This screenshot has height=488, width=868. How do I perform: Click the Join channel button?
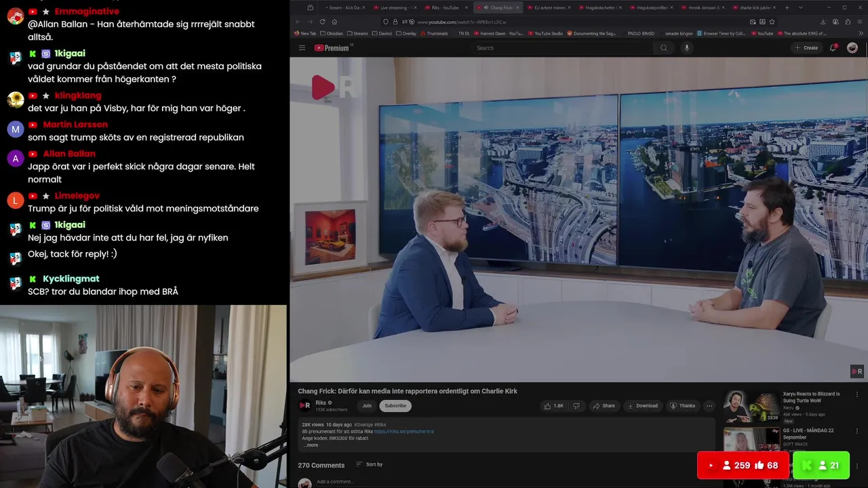point(367,406)
